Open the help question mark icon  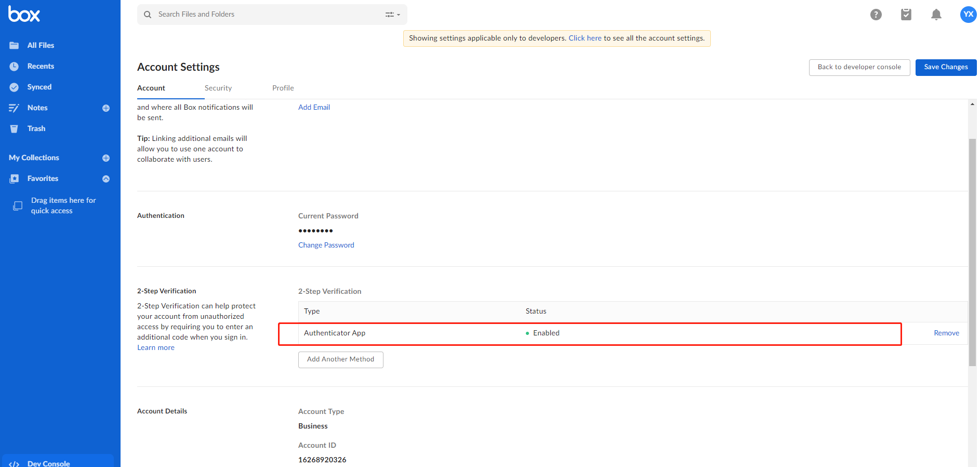click(876, 15)
